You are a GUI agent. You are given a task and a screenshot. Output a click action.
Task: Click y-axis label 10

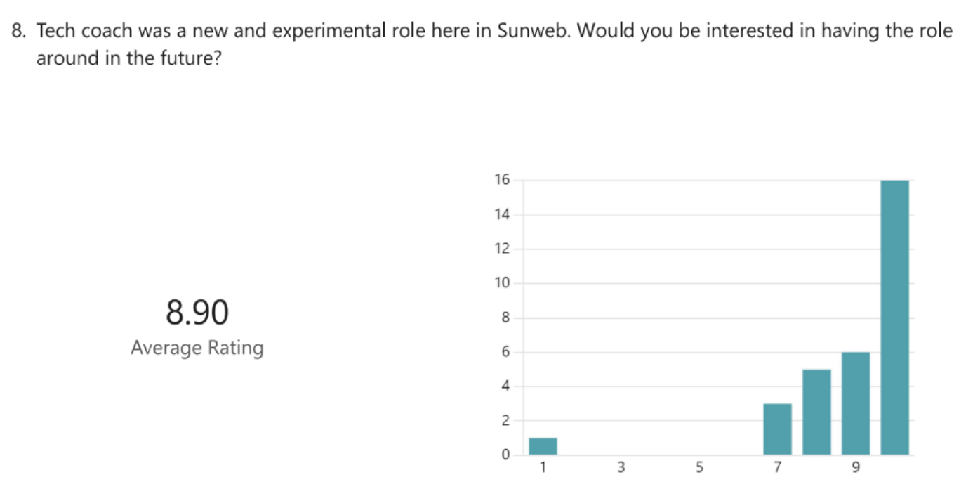point(501,283)
